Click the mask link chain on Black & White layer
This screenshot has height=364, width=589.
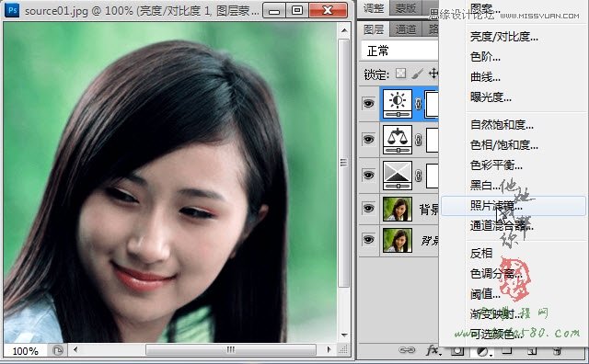pos(418,176)
